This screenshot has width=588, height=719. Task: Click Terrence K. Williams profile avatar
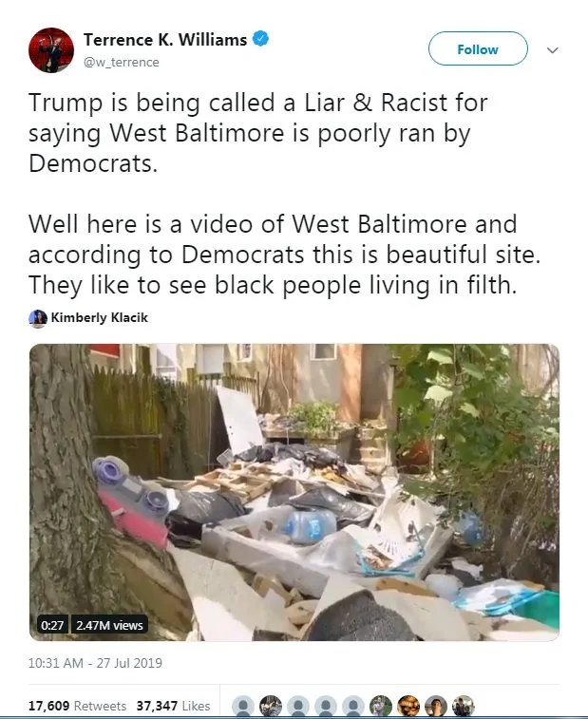click(51, 50)
